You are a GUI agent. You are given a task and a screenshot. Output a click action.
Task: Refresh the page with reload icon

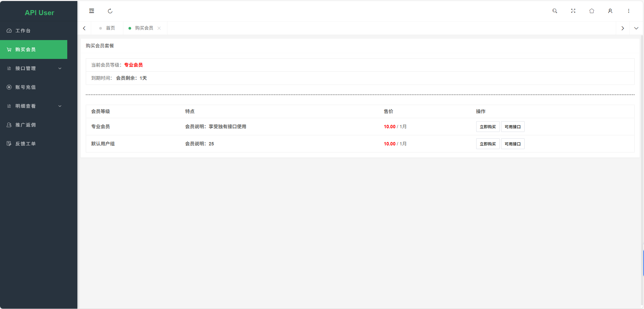(110, 11)
